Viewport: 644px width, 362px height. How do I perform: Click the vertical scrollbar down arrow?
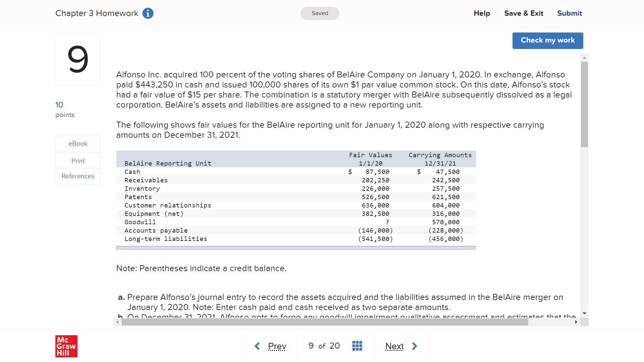point(584,313)
